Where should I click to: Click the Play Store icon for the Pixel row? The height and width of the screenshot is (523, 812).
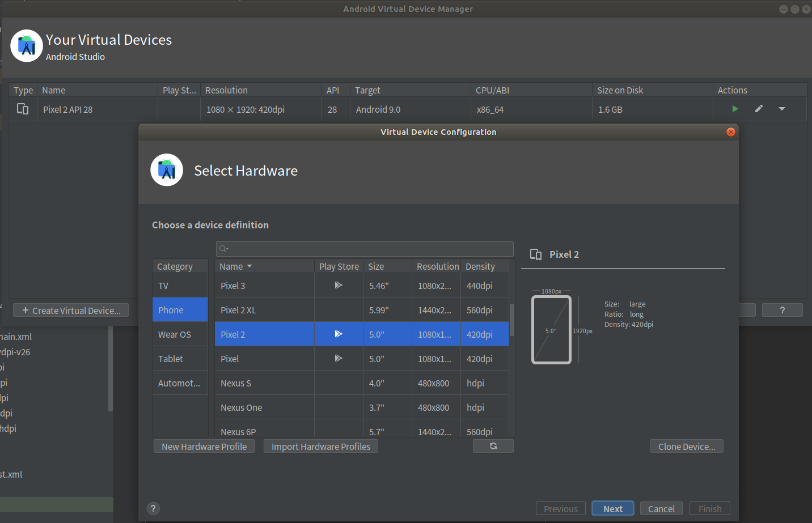point(339,358)
